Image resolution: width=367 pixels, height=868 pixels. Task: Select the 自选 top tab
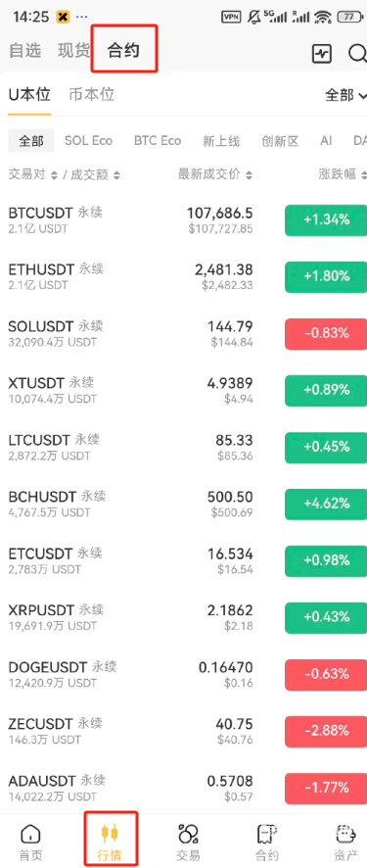25,51
